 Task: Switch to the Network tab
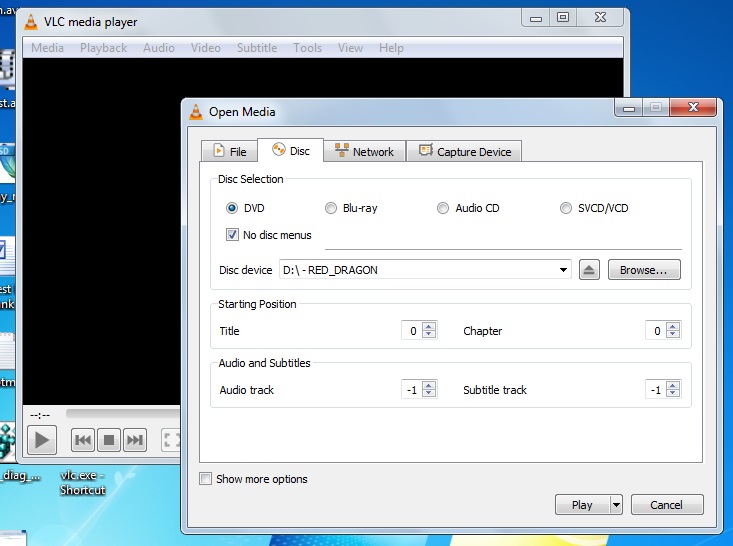(x=364, y=151)
